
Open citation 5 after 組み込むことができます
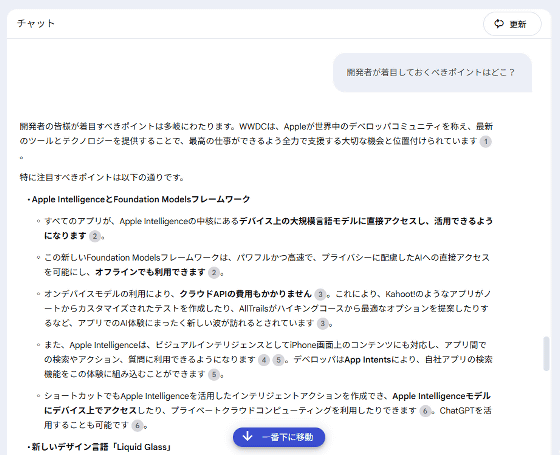pyautogui.click(x=214, y=374)
